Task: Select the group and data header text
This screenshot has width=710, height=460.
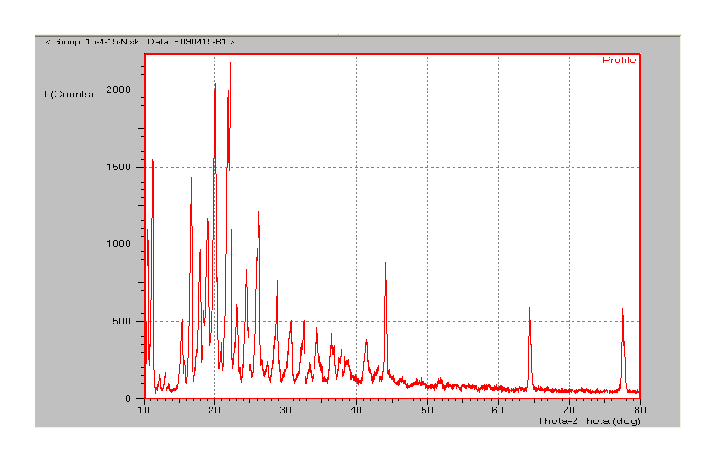Action: click(139, 42)
